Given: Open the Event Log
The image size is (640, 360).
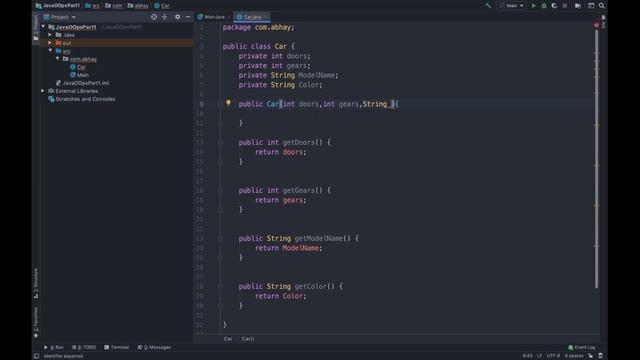Looking at the screenshot, I should pos(582,347).
